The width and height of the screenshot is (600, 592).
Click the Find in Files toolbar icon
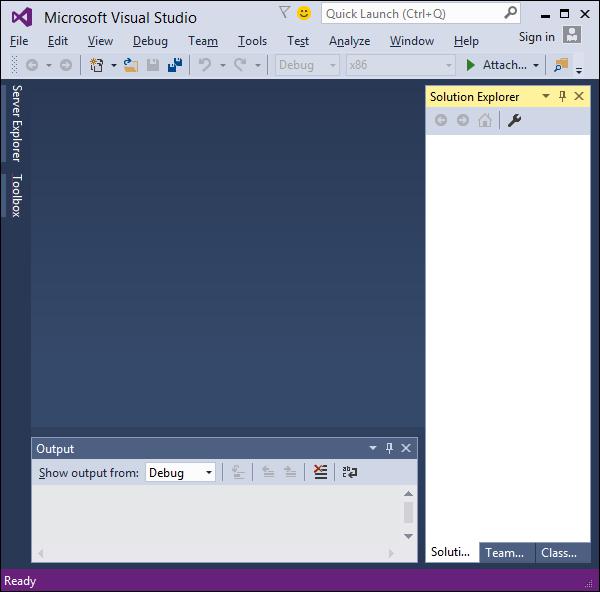(x=561, y=65)
